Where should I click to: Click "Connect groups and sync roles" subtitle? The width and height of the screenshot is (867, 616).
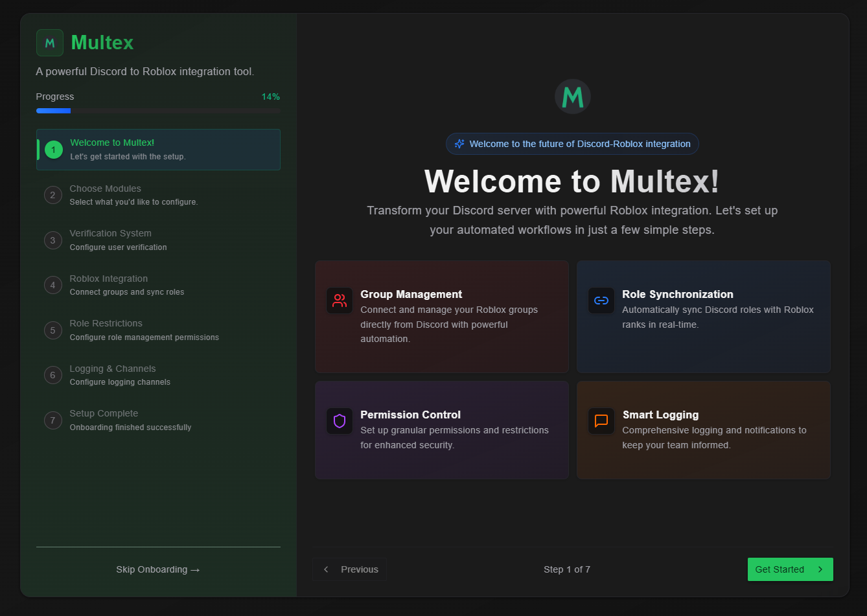127,292
